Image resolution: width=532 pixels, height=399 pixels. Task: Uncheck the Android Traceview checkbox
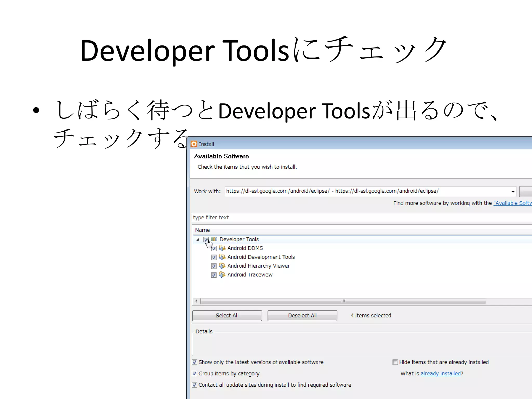[x=214, y=275]
